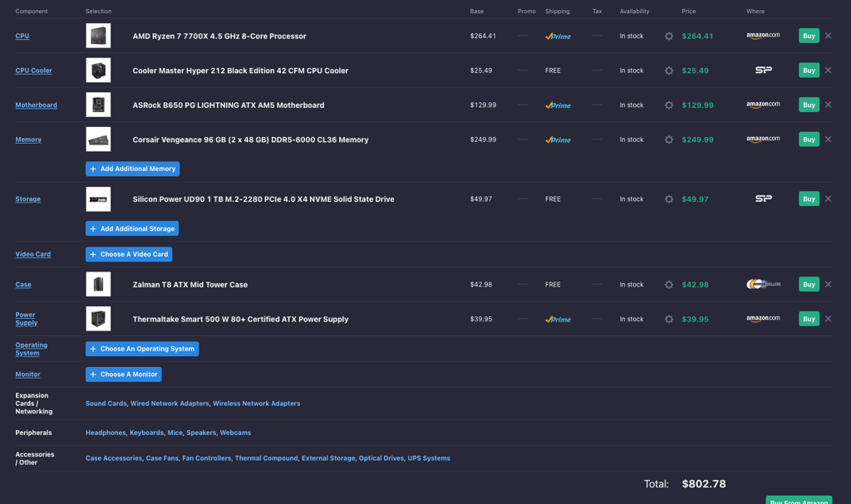851x504 pixels.
Task: Click Choose An Operating System button
Action: (x=142, y=349)
